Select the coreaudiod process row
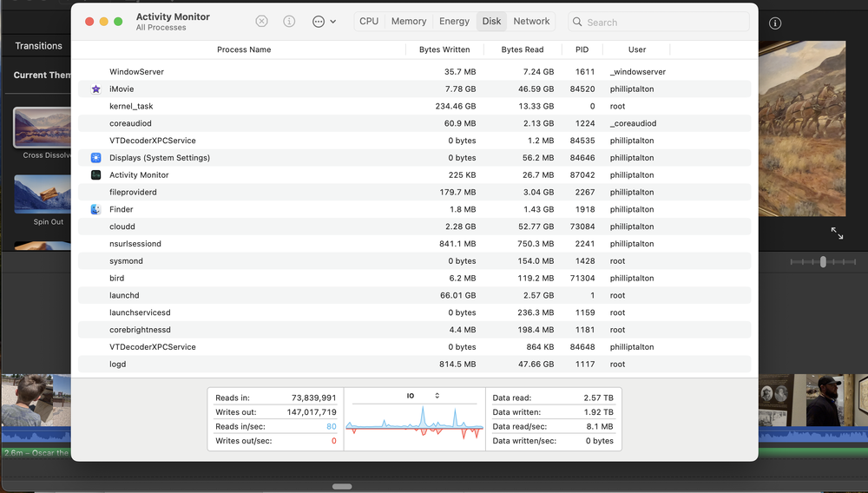The height and width of the screenshot is (493, 868). pos(415,123)
